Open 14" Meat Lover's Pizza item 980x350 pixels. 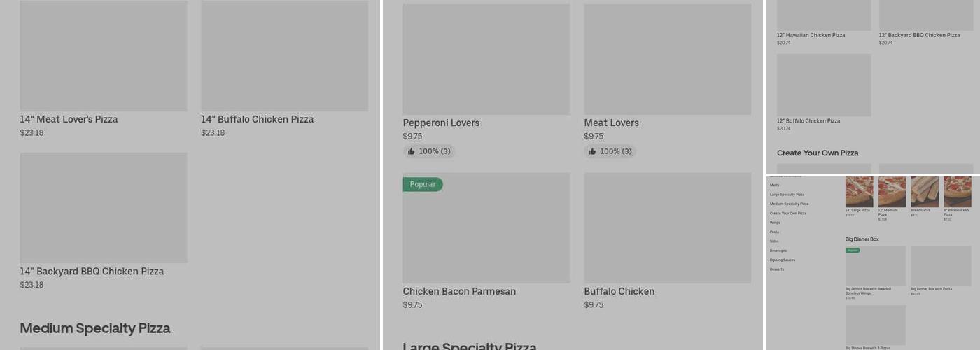tap(69, 119)
